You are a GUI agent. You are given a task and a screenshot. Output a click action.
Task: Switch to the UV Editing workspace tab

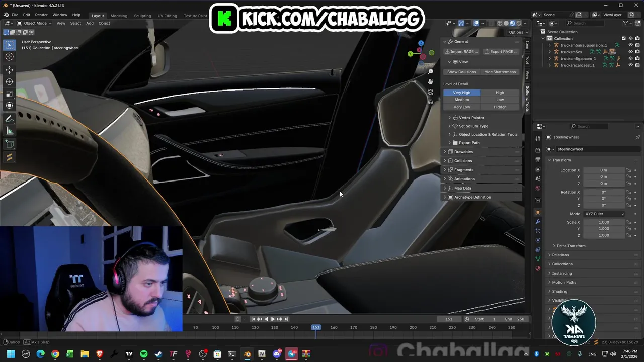pyautogui.click(x=168, y=16)
